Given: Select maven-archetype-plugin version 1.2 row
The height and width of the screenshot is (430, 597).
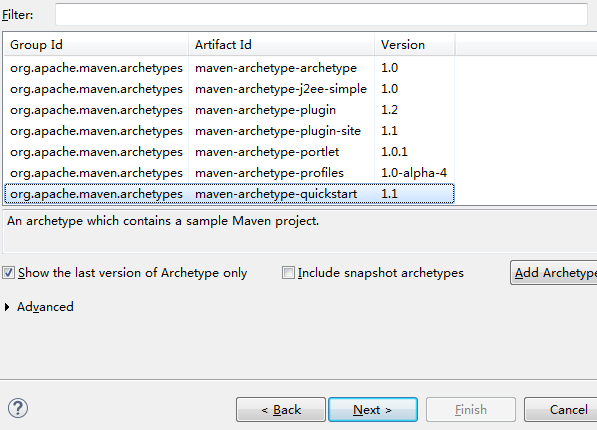Looking at the screenshot, I should click(229, 110).
